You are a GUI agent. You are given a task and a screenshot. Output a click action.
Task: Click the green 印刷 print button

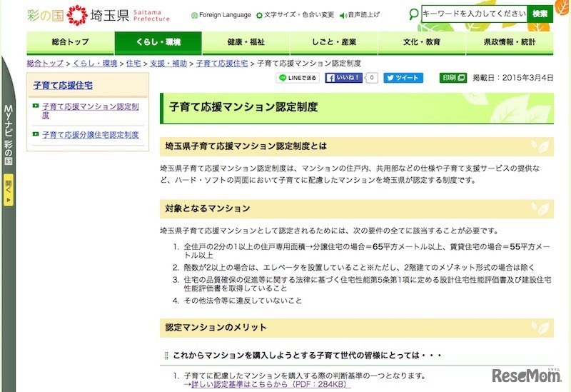pos(453,78)
